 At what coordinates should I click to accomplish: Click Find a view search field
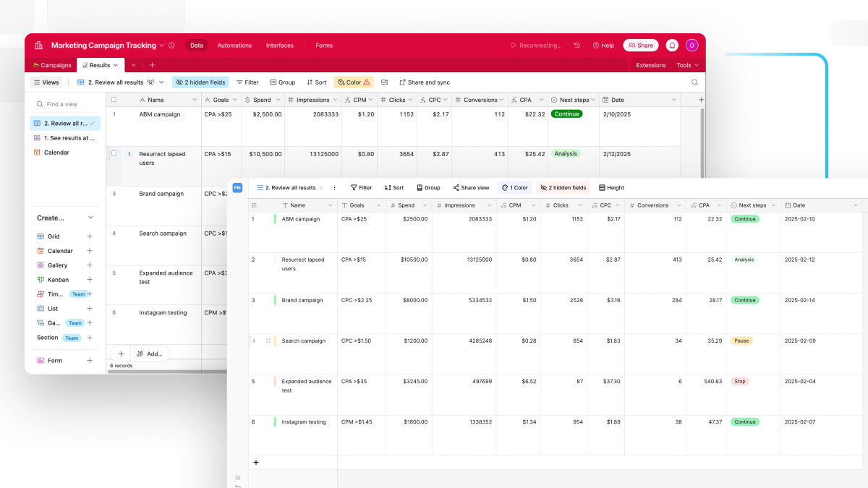[64, 104]
